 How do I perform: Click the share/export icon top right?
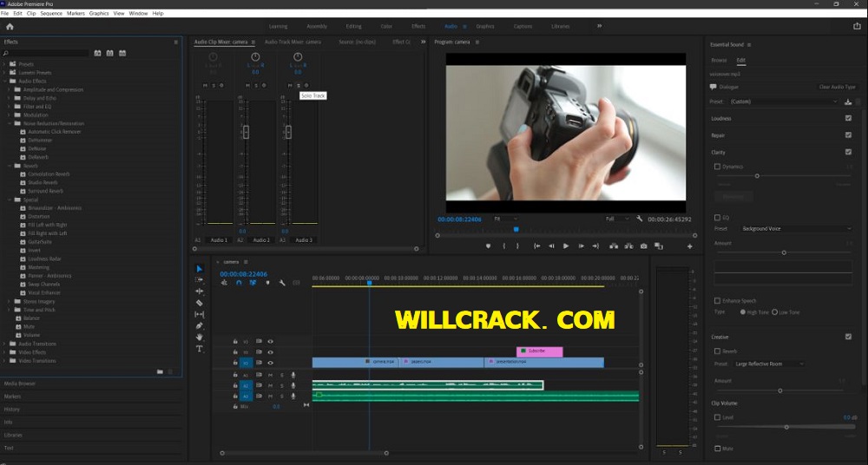point(857,26)
